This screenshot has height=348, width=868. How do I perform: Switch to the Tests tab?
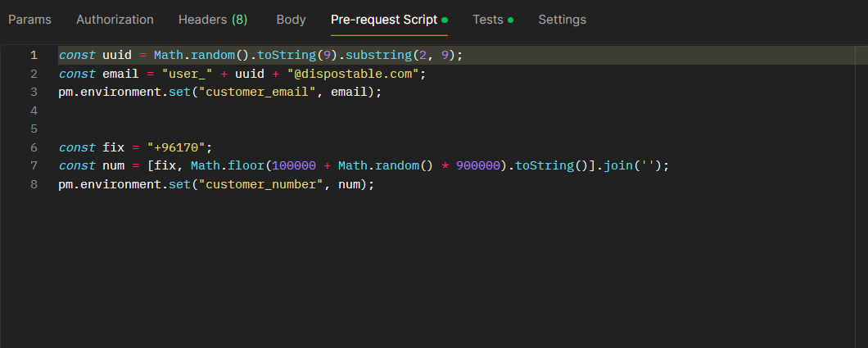(488, 20)
